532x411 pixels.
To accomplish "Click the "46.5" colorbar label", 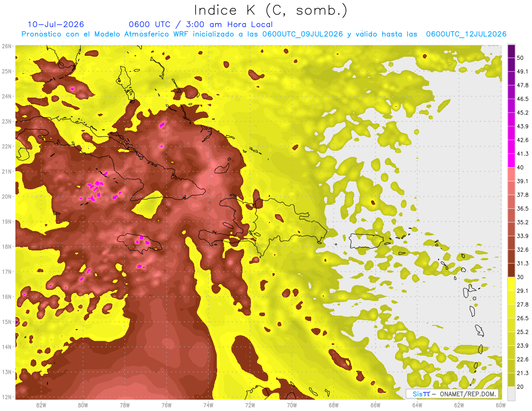I will [x=523, y=99].
